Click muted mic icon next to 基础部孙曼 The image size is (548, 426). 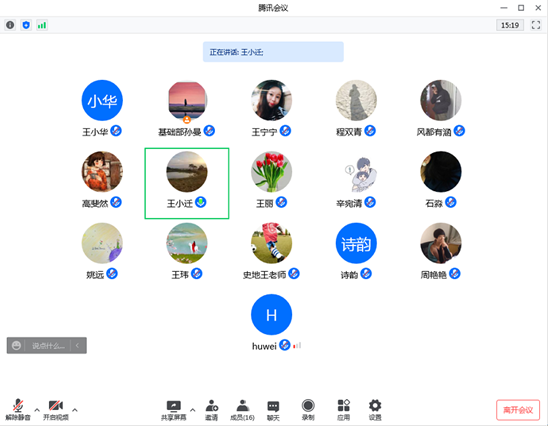(209, 131)
